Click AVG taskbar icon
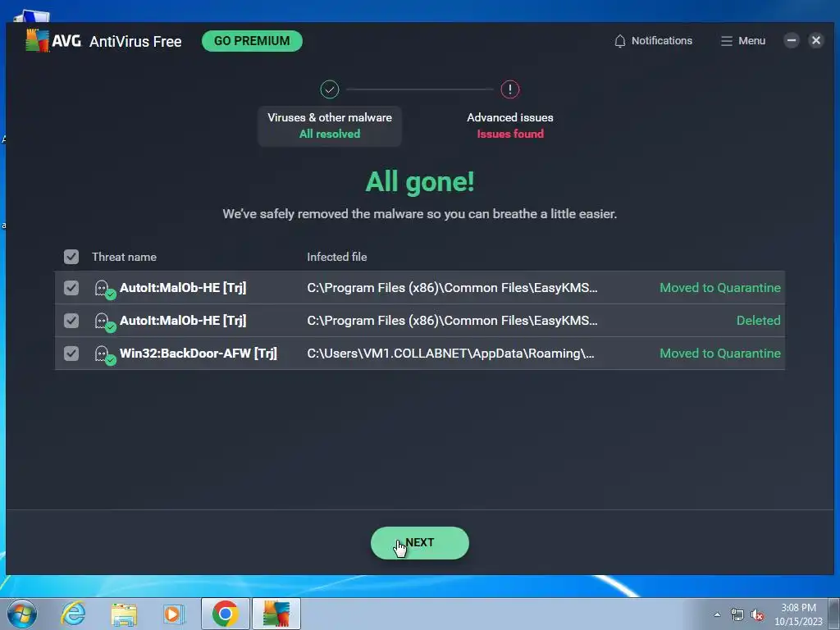This screenshot has width=840, height=630. point(276,614)
